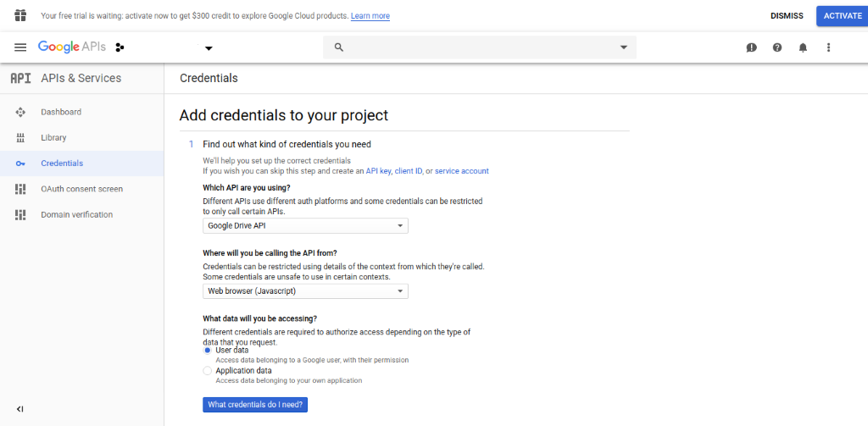Image resolution: width=868 pixels, height=426 pixels.
Task: Select the Application data radio button
Action: (208, 370)
